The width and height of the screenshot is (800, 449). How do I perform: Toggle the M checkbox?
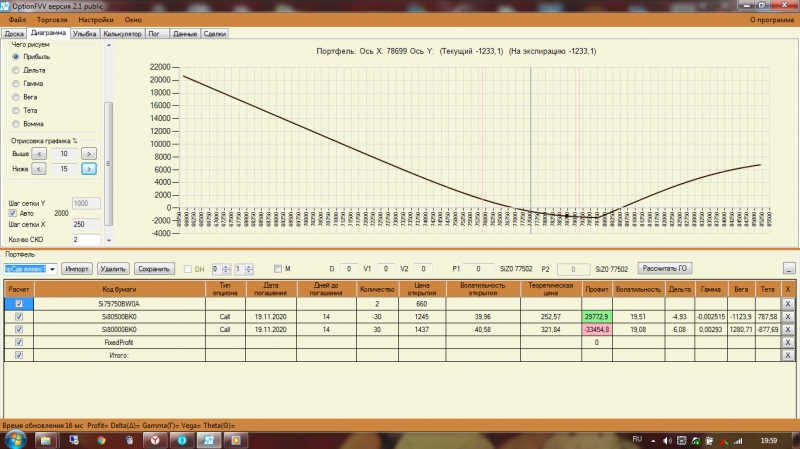tap(278, 269)
